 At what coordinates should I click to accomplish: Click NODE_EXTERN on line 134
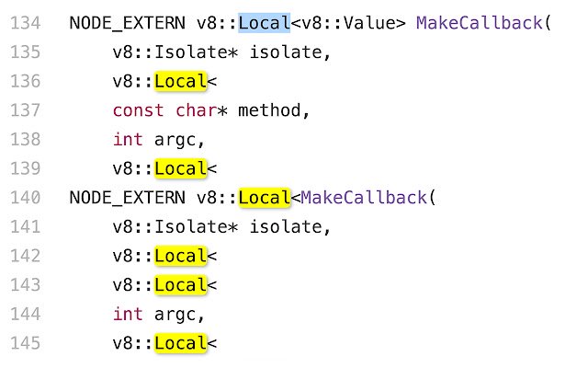coord(128,23)
